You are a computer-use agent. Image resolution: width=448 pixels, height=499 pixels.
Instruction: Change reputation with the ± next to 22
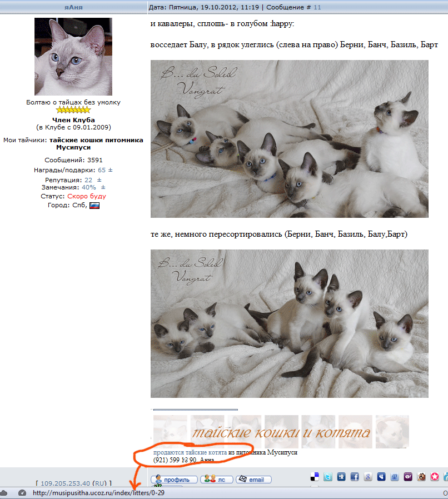pyautogui.click(x=99, y=180)
